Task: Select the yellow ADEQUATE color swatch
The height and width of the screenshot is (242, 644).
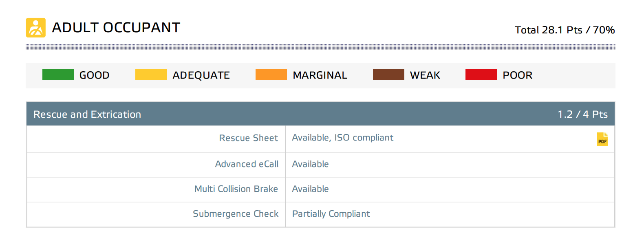Action: tap(151, 75)
